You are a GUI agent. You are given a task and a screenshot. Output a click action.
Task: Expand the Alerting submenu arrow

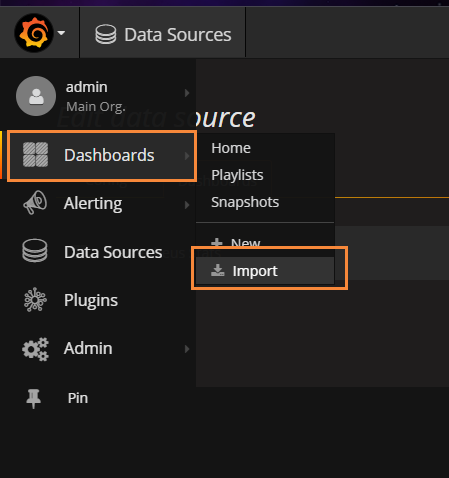click(x=187, y=205)
